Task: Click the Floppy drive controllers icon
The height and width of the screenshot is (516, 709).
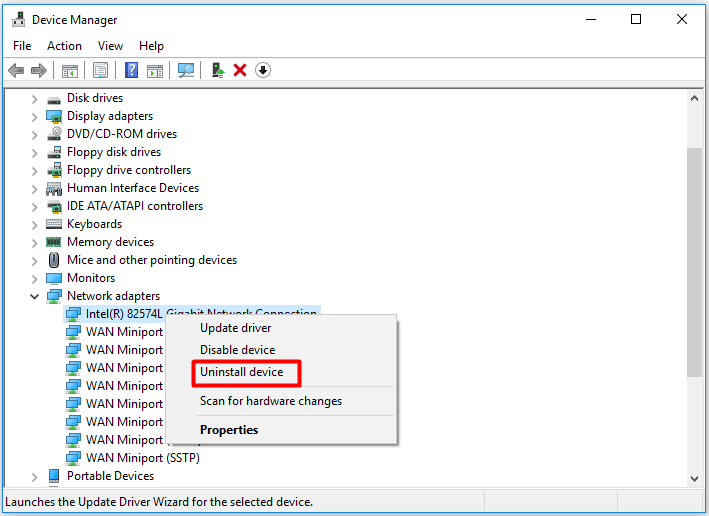Action: pos(54,170)
